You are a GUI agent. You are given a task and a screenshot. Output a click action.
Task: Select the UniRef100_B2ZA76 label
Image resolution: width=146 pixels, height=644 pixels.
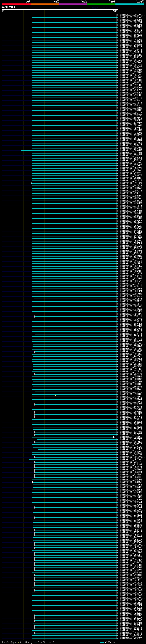click(x=131, y=435)
